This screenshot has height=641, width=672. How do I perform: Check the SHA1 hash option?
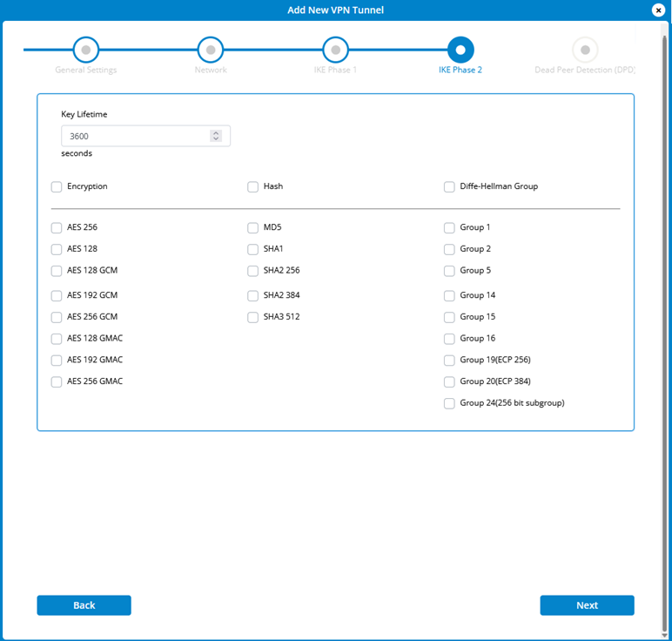(x=253, y=249)
